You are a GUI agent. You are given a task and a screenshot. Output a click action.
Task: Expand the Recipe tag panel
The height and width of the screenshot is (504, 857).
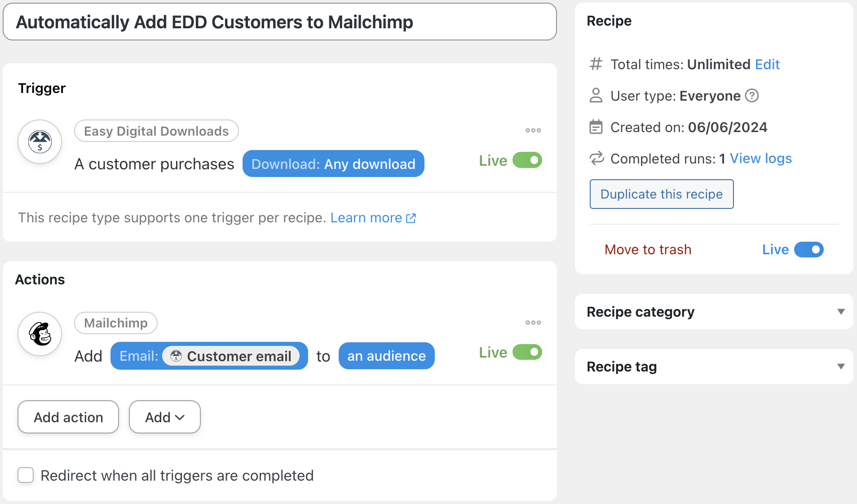841,367
